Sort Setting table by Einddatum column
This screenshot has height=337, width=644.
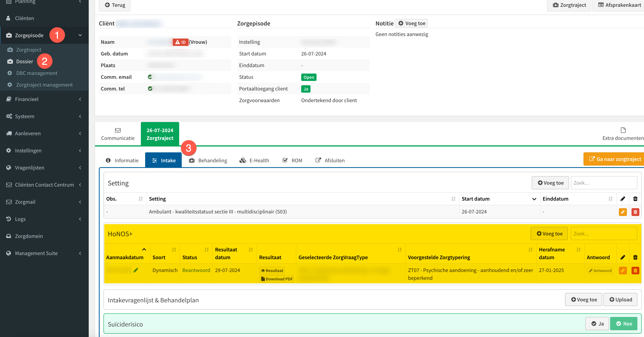[x=611, y=199]
